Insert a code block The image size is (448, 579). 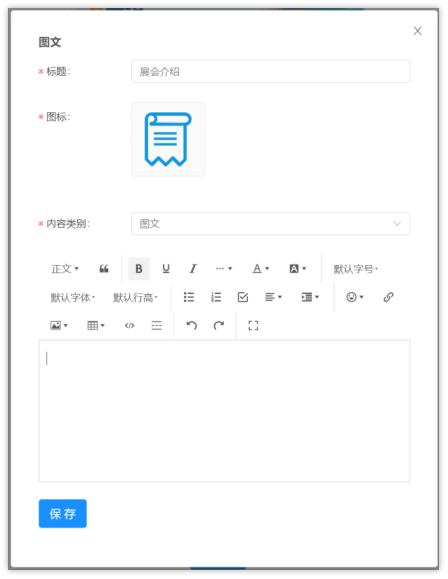(x=129, y=326)
